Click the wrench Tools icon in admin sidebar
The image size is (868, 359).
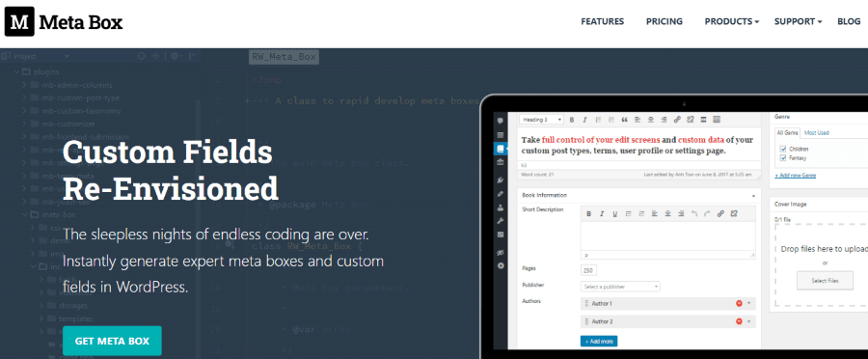(501, 221)
